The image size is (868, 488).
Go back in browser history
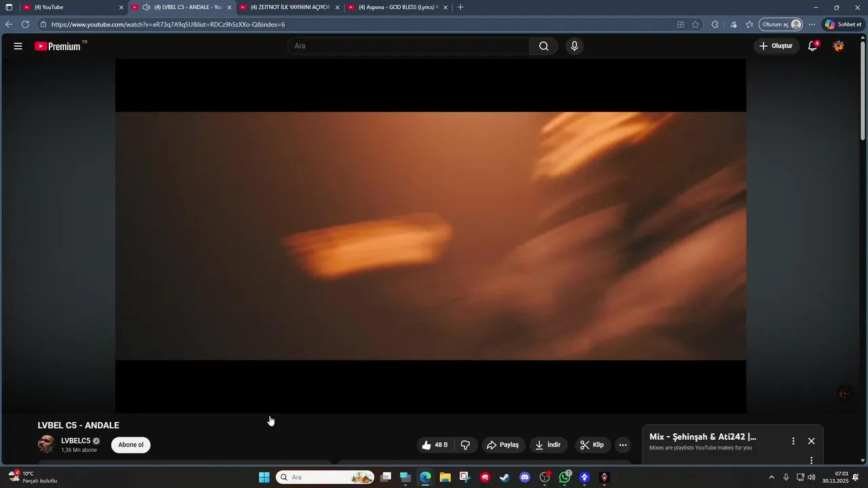pos(9,24)
